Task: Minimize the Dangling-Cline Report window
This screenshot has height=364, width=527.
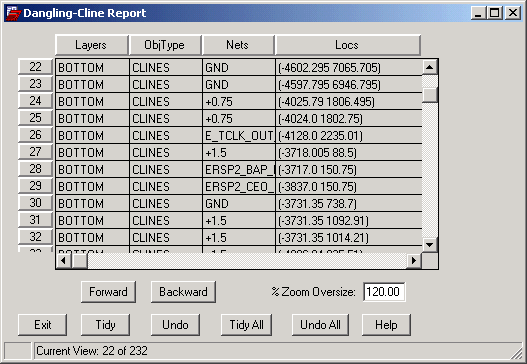Action: [x=478, y=13]
